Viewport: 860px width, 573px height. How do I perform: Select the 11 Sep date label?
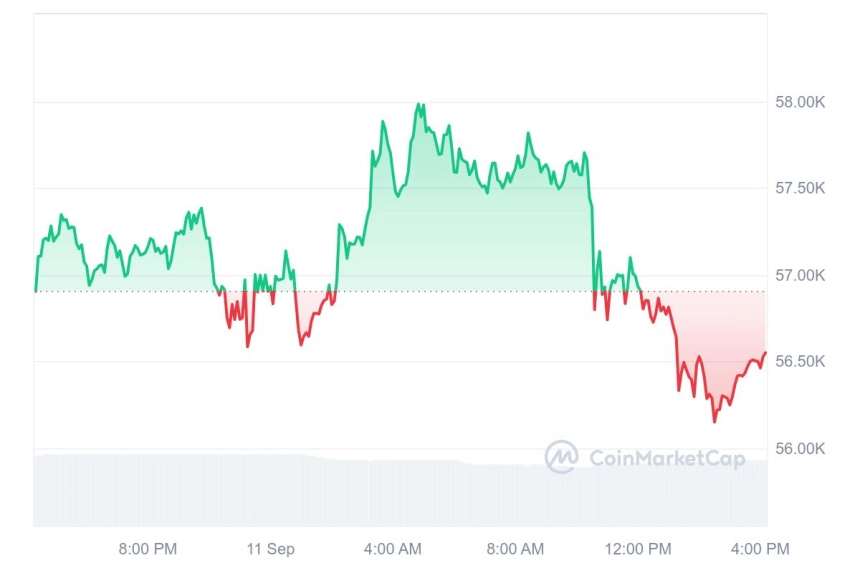pyautogui.click(x=270, y=548)
